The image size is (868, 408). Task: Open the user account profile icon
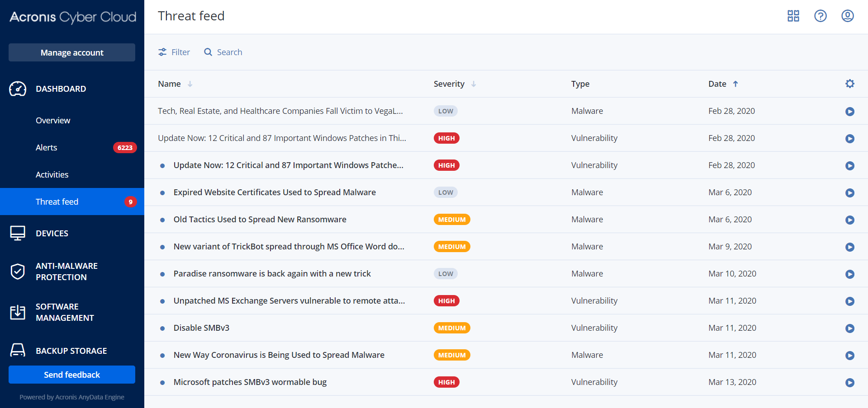[847, 16]
